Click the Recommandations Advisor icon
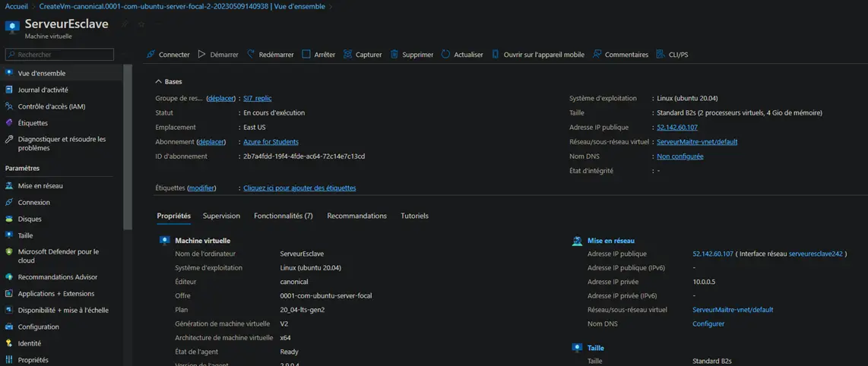Screen dimensions: 868x366 click(x=9, y=277)
